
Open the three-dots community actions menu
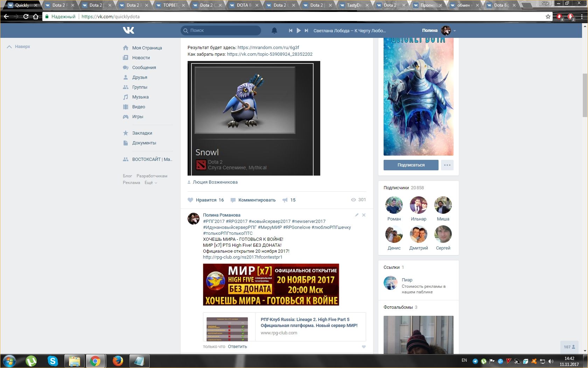point(447,165)
